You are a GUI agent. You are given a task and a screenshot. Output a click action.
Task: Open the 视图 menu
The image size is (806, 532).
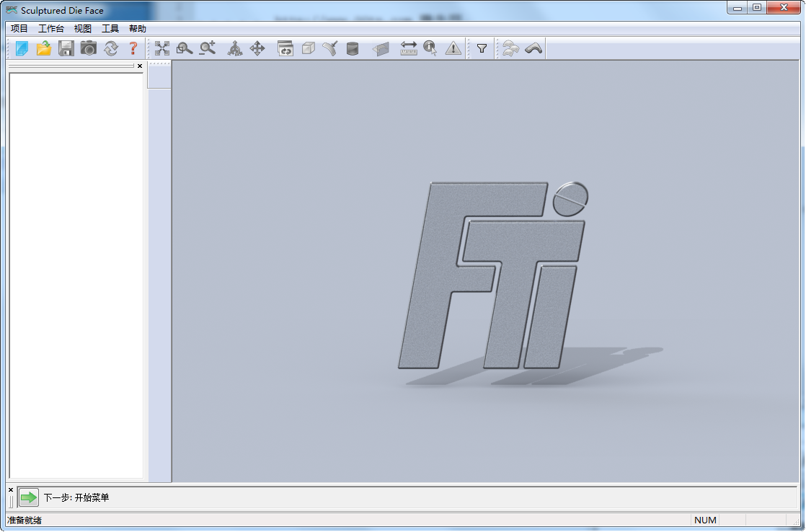click(82, 28)
